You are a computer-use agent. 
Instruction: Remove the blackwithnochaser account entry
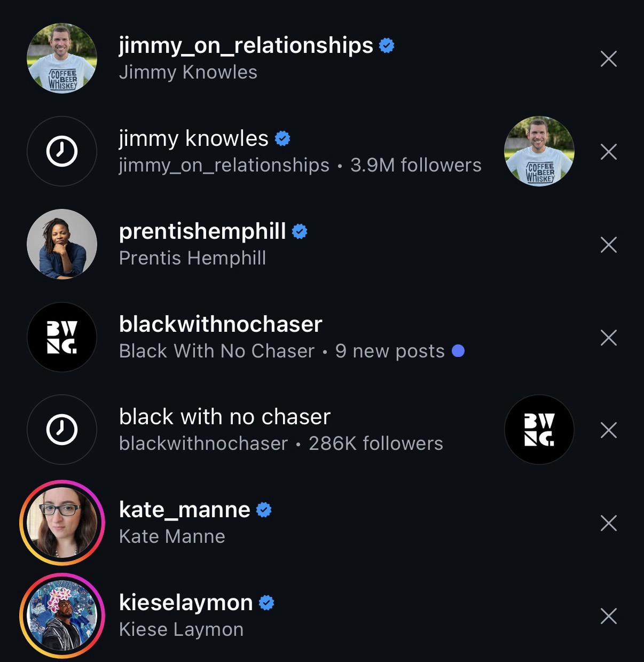608,338
